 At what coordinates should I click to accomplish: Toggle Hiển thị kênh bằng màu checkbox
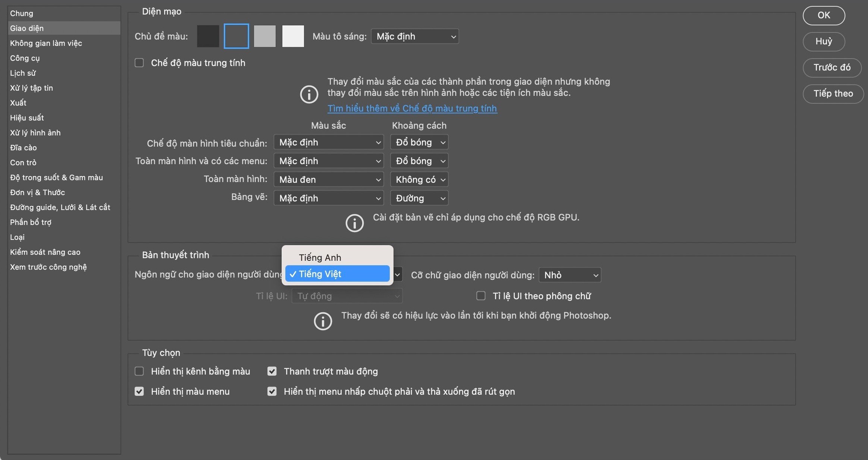139,371
